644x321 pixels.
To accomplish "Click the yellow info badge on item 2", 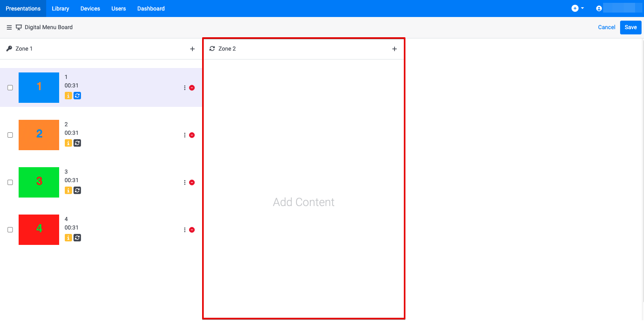I will pos(68,143).
